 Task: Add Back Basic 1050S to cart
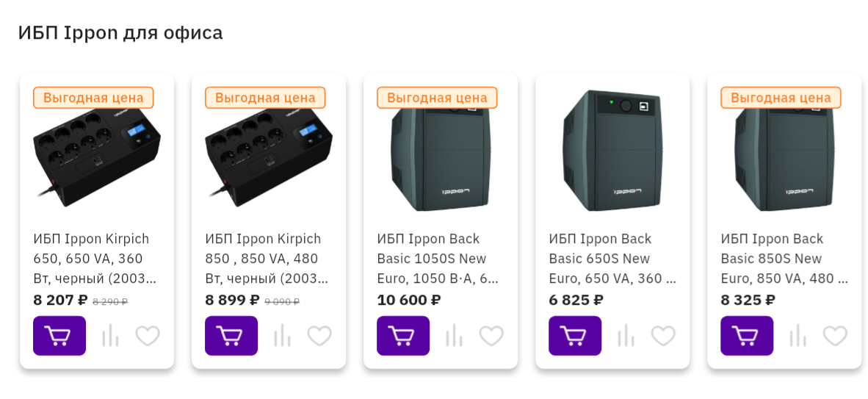[403, 336]
